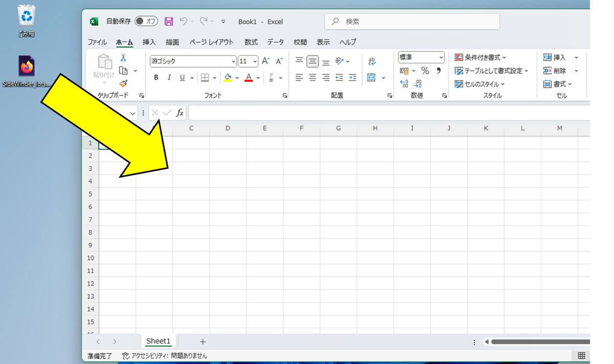The width and height of the screenshot is (614, 364).
Task: Open the 挿入 ribbon tab
Action: 149,42
